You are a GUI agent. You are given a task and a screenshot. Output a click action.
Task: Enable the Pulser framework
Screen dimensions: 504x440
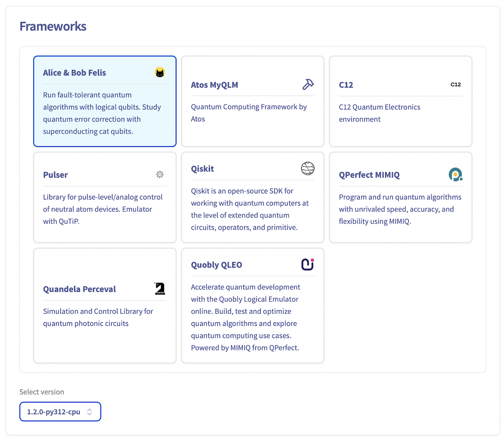pyautogui.click(x=104, y=197)
